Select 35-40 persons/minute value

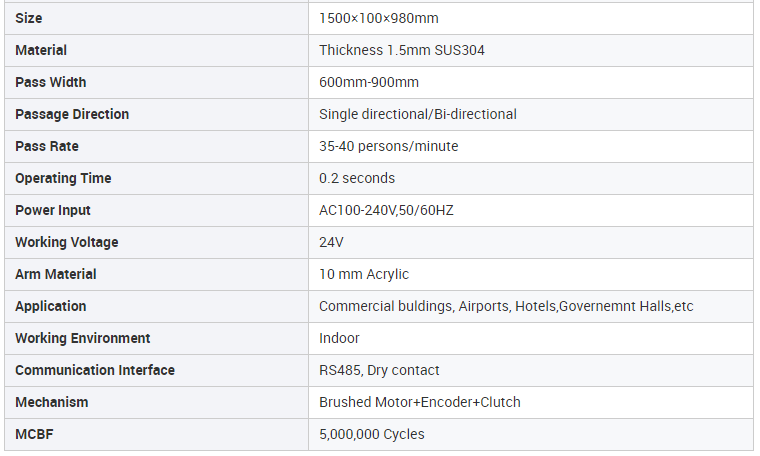(389, 146)
